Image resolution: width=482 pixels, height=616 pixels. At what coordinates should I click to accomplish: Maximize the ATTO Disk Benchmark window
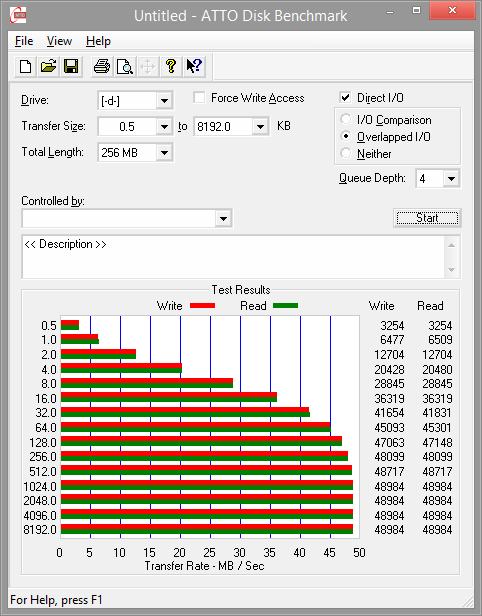416,11
